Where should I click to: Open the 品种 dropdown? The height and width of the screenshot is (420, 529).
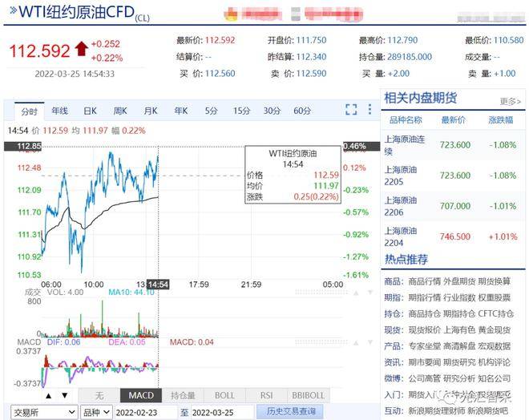[x=96, y=412]
